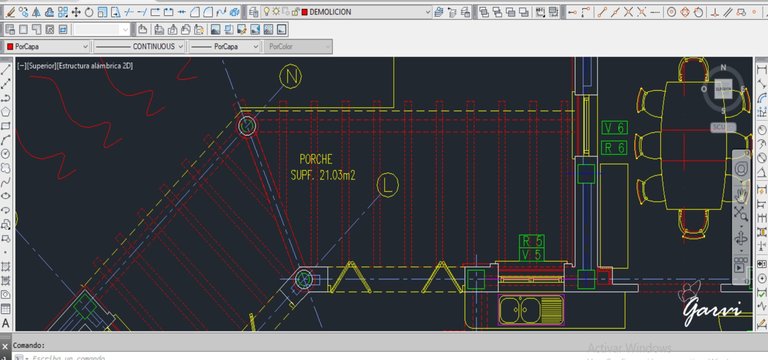
Task: Click the grid axis bubble labeled N
Action: pyautogui.click(x=290, y=77)
